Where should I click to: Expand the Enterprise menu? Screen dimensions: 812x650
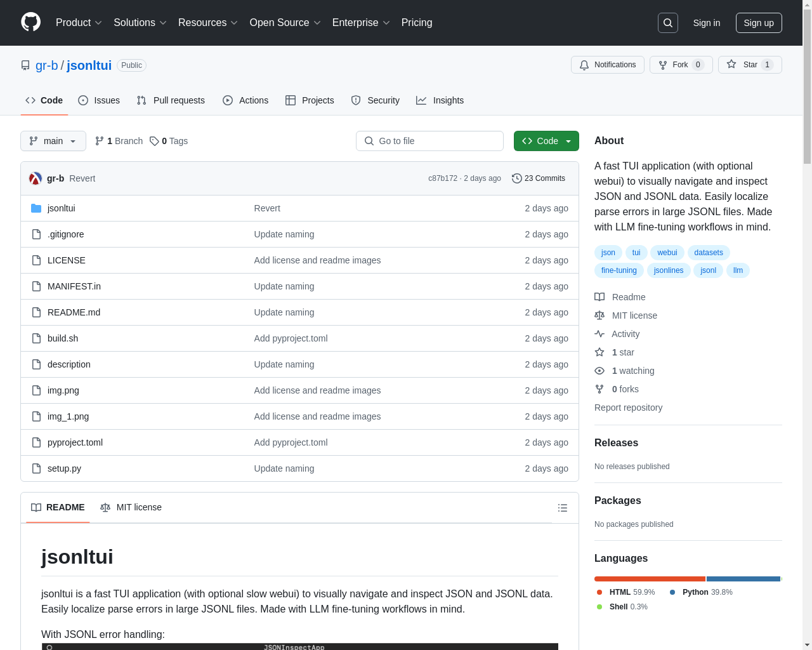(x=361, y=23)
